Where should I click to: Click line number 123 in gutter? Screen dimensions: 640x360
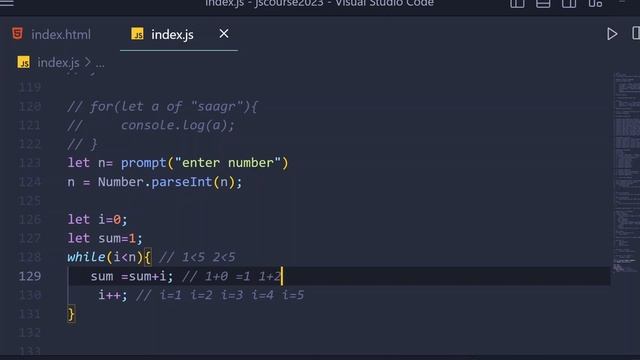[30, 163]
